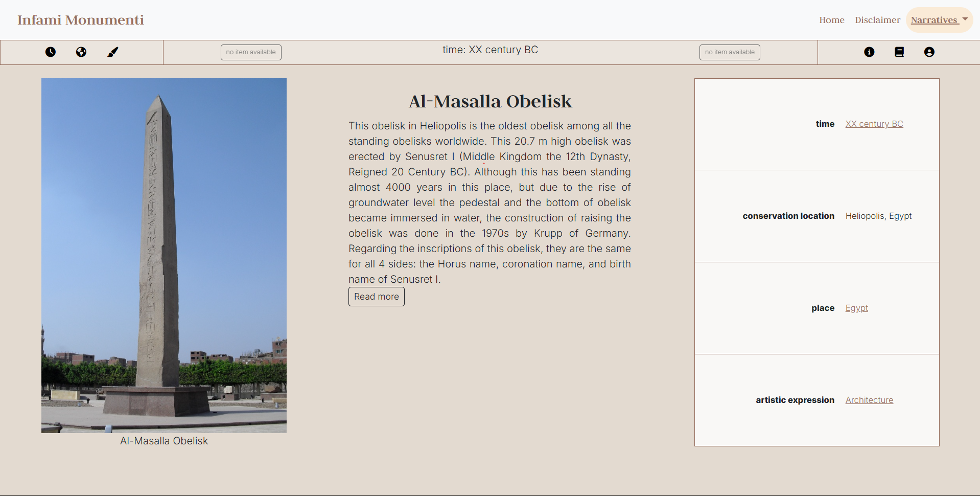Click the Al-Masalla Obelisk title heading
The height and width of the screenshot is (496, 980).
coord(491,101)
